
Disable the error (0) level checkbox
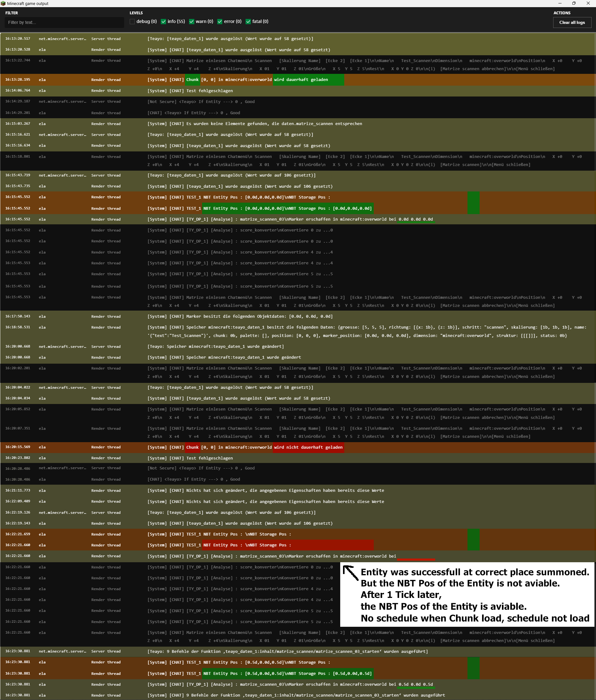(x=219, y=22)
